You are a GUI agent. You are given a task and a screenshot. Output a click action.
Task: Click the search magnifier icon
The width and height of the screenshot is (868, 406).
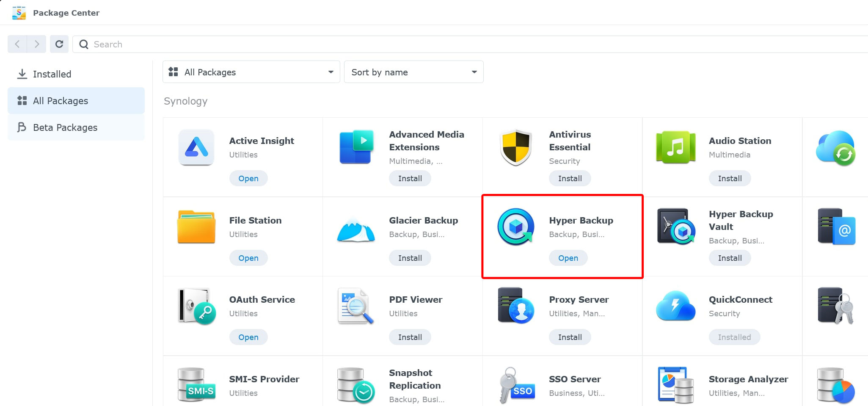pyautogui.click(x=84, y=44)
